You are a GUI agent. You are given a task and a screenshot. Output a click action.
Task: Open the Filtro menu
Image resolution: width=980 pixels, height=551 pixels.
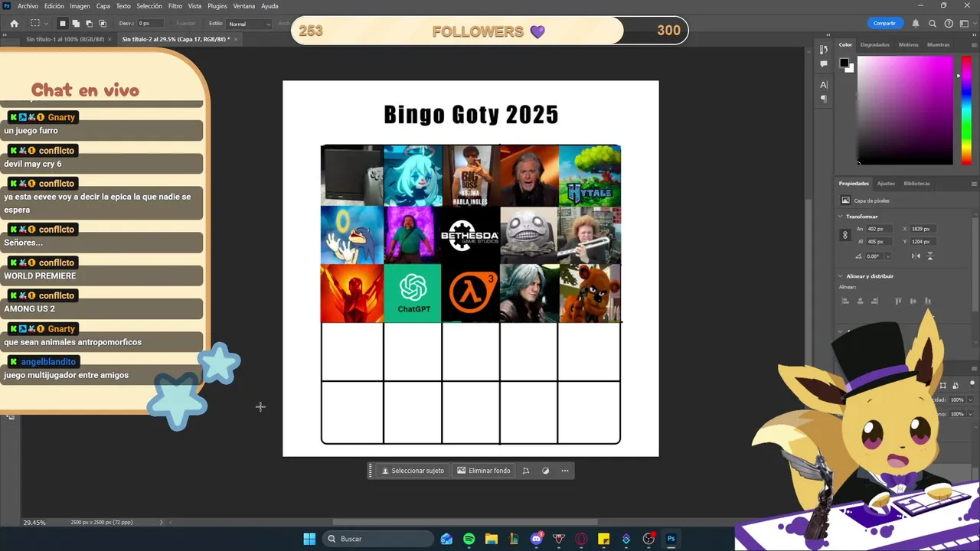click(175, 6)
